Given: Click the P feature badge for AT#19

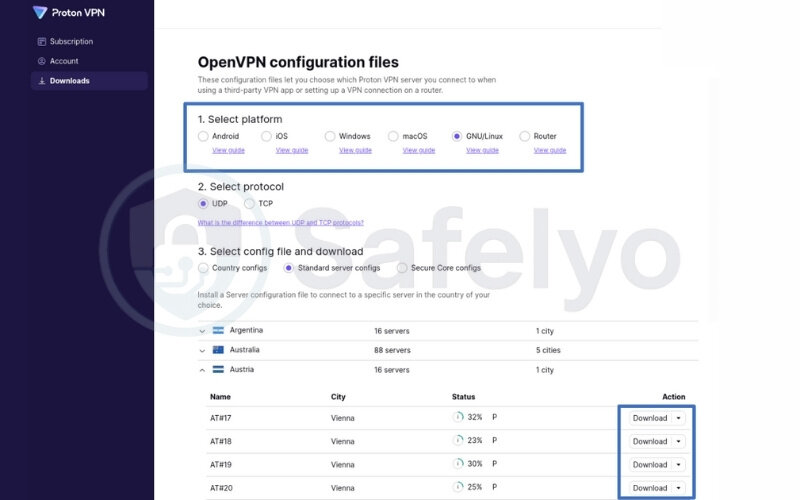Looking at the screenshot, I should tap(494, 463).
